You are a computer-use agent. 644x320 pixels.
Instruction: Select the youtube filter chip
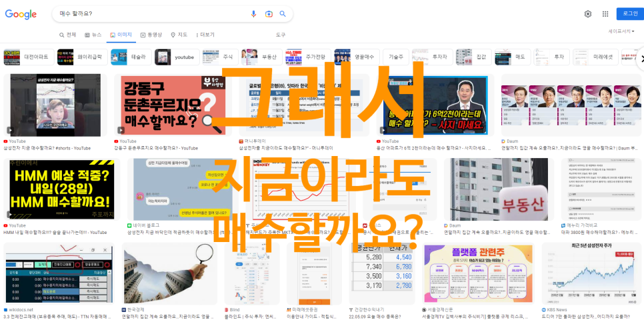coord(177,57)
